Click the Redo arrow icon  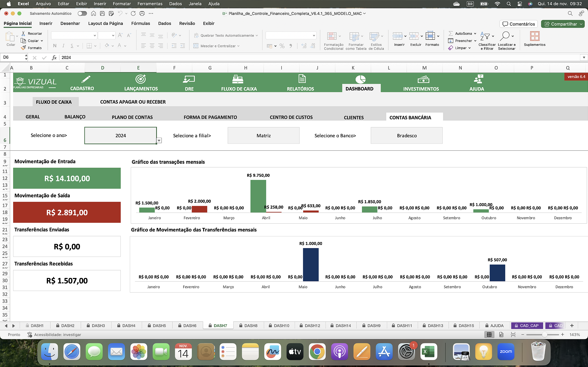coord(133,13)
